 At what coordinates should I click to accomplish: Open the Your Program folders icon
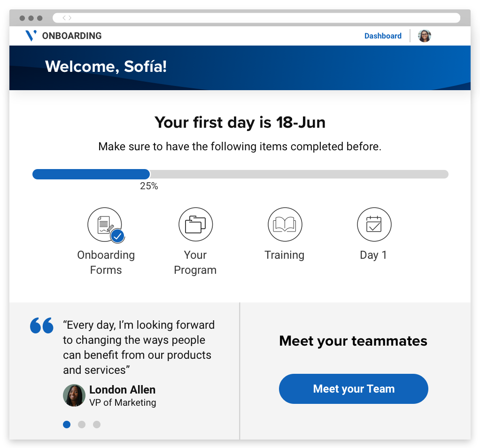click(195, 224)
